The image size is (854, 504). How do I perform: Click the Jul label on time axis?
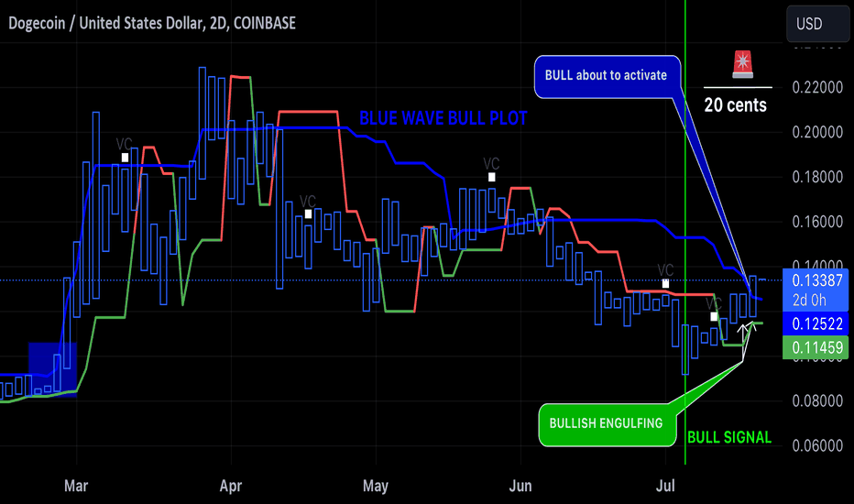pos(665,486)
